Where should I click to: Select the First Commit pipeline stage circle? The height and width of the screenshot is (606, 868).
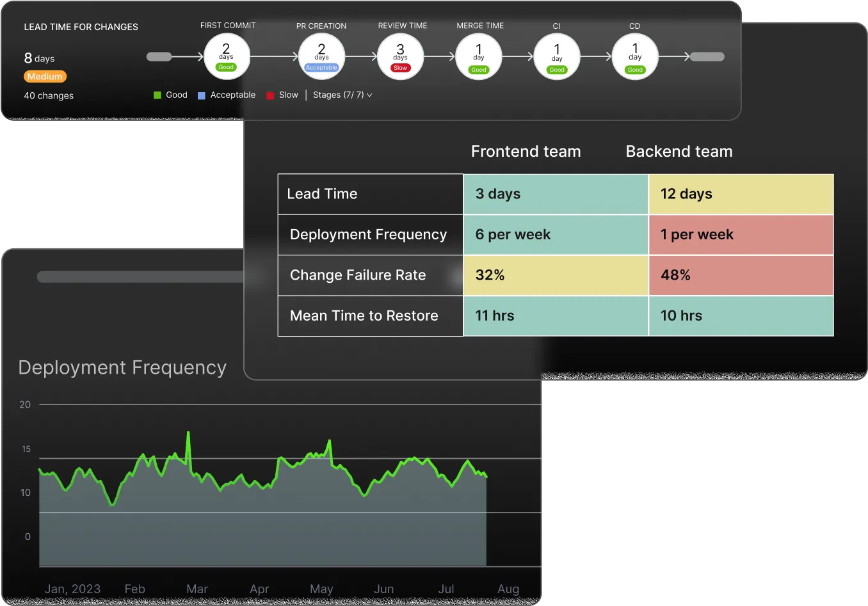[x=227, y=56]
